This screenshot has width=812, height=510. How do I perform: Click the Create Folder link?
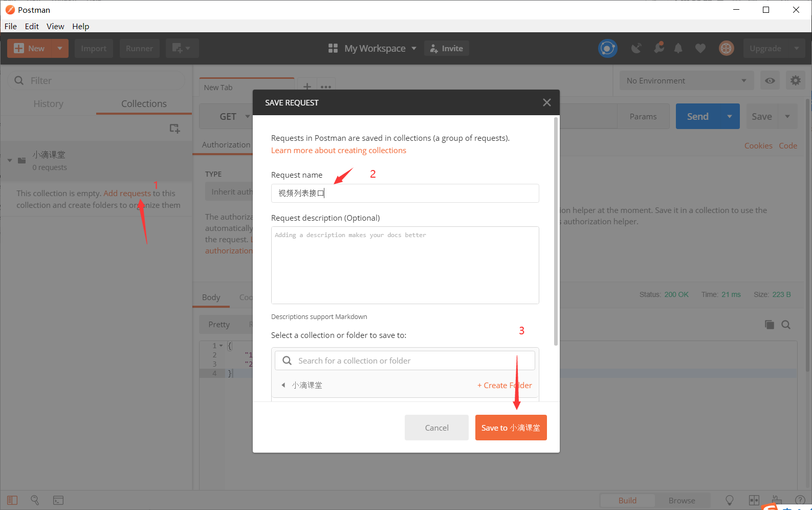(x=504, y=385)
